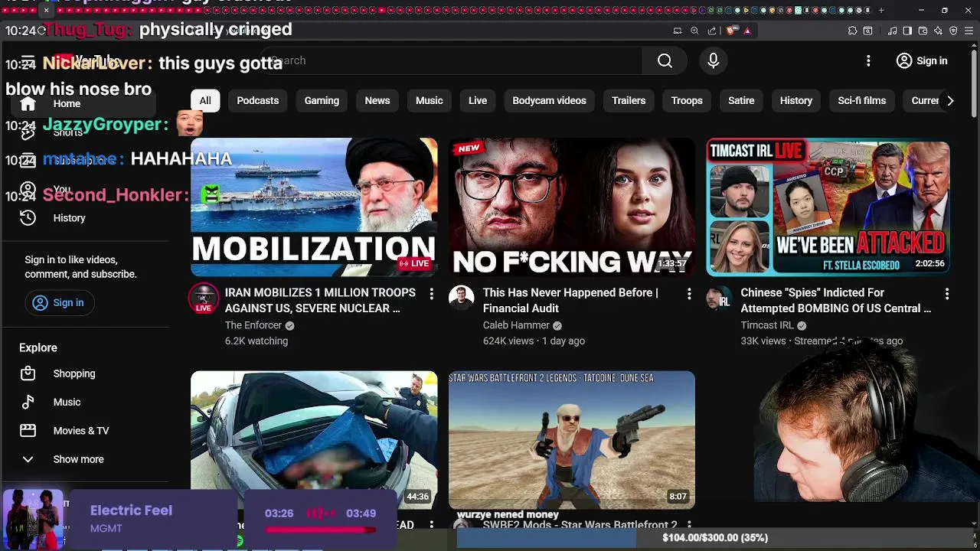Open a new browser tab with plus button
This screenshot has width=980, height=551.
(881, 10)
